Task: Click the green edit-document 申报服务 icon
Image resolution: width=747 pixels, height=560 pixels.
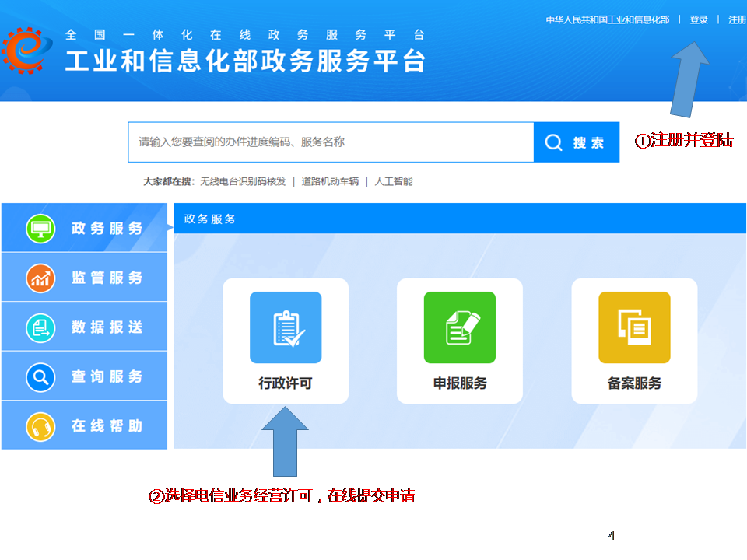Action: [460, 327]
